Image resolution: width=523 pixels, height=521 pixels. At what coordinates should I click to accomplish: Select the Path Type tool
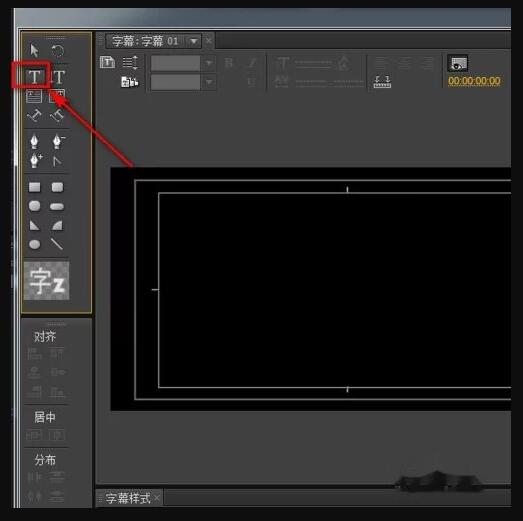click(x=34, y=116)
